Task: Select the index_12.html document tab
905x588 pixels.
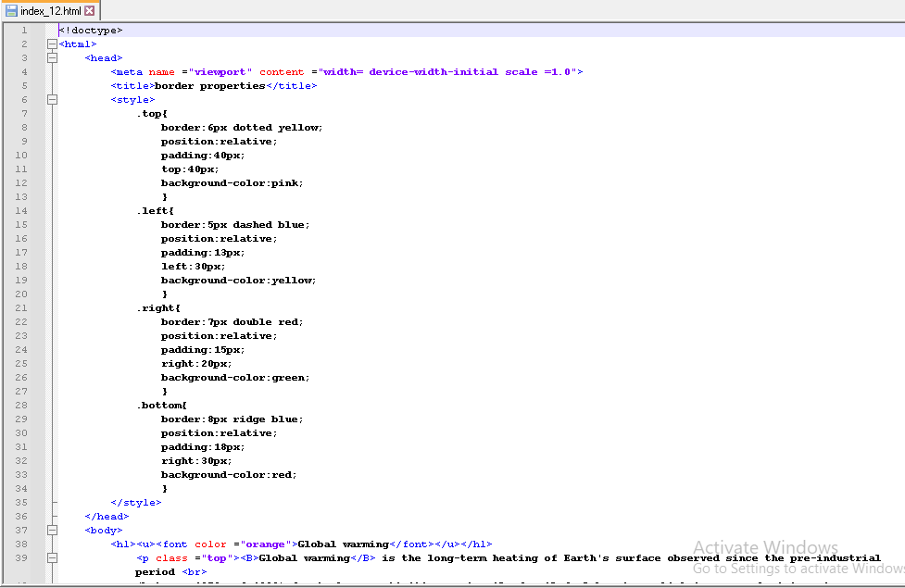Action: tap(50, 10)
